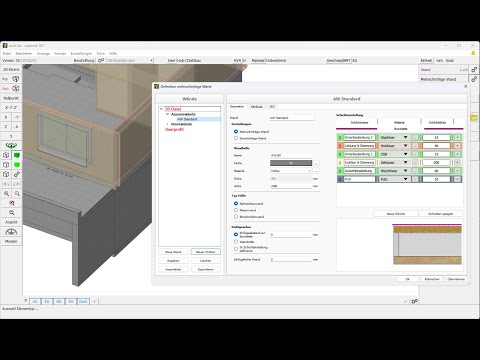
Task: Click the Kopieren button
Action: 173,261
